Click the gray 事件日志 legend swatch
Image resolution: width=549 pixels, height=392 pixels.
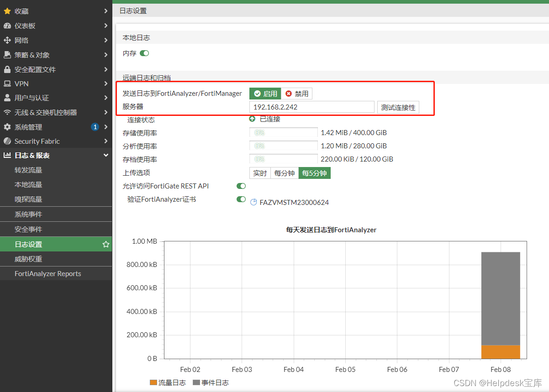[196, 382]
